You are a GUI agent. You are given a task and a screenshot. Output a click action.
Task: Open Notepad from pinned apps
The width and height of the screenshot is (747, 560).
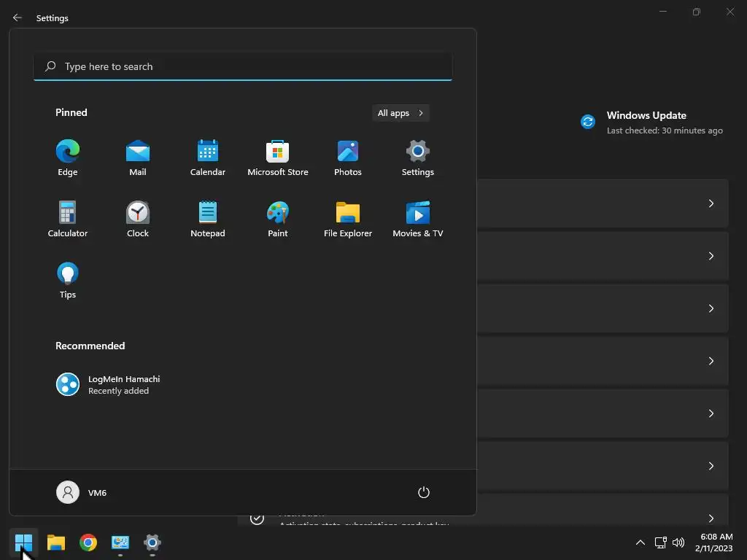click(x=208, y=219)
